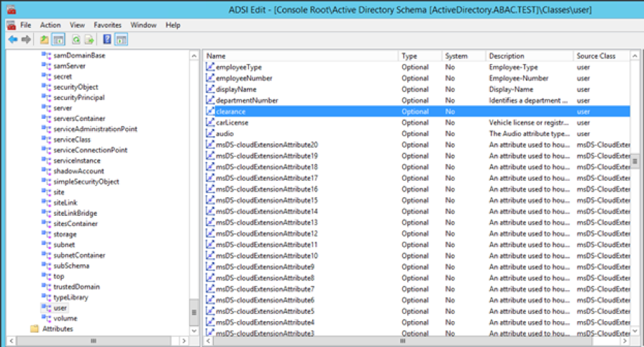Click the Attributes folder icon
This screenshot has height=347, width=644.
pos(35,329)
